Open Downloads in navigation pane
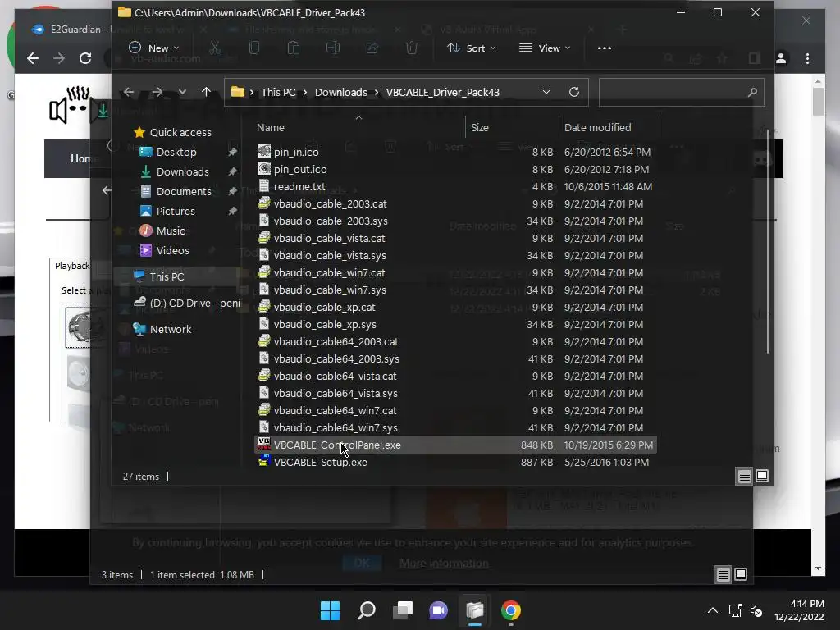 pyautogui.click(x=183, y=172)
